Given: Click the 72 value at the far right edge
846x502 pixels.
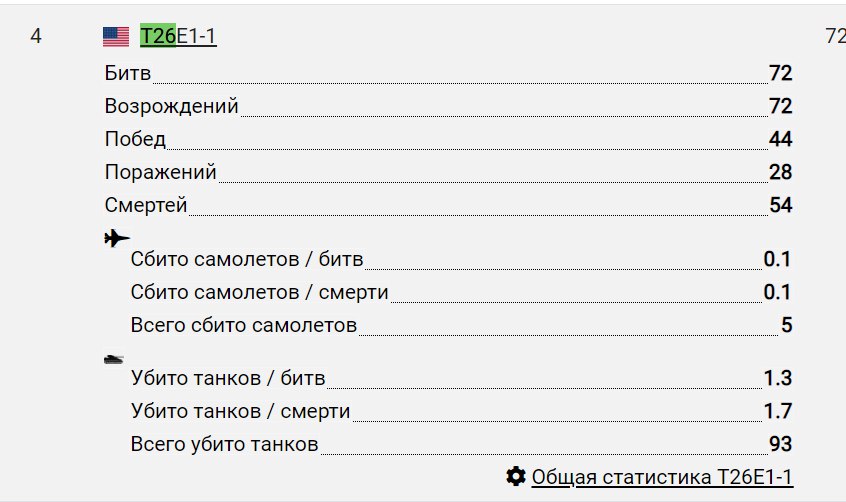Looking at the screenshot, I should pyautogui.click(x=835, y=37).
